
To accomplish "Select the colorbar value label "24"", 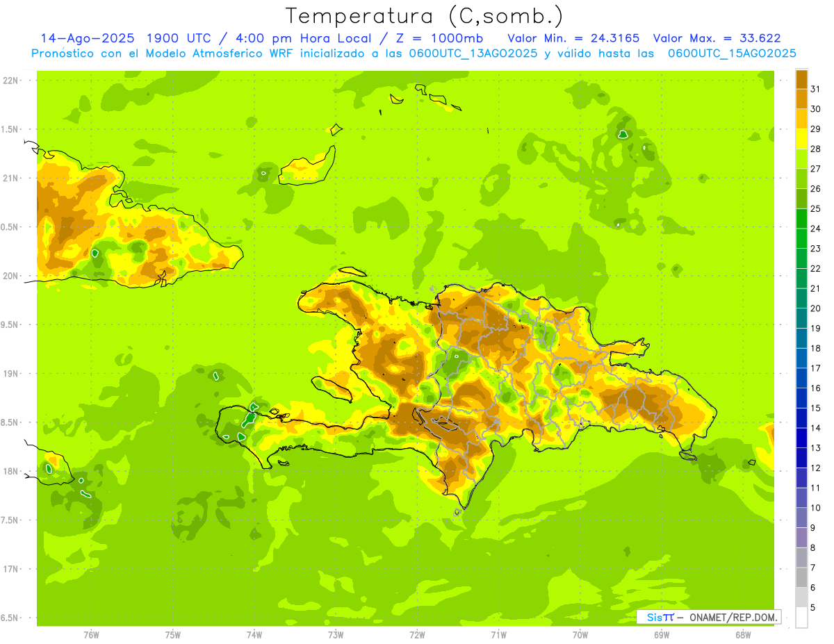I will [816, 229].
